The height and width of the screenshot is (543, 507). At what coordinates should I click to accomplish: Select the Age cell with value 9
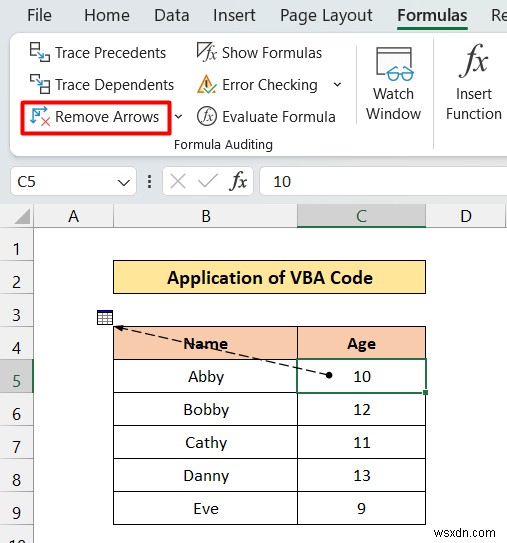pyautogui.click(x=362, y=508)
